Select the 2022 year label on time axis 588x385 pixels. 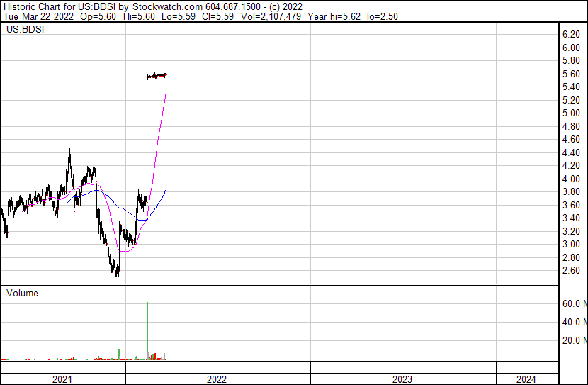coord(217,379)
